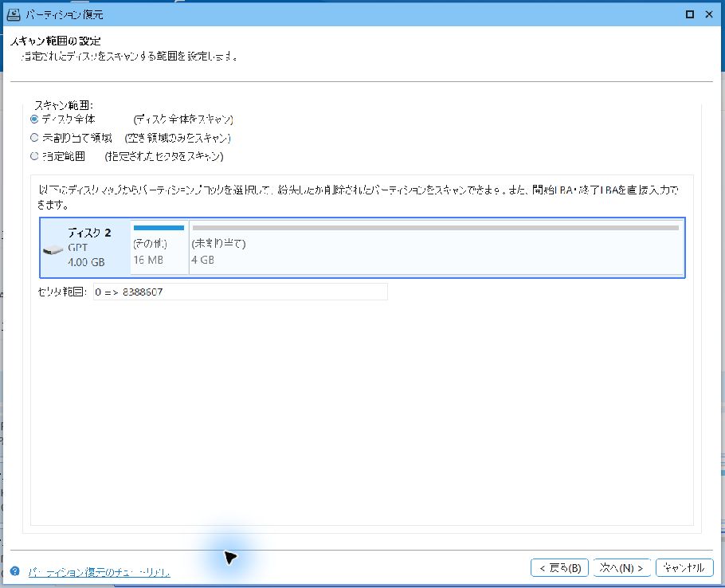Select the 未割り当て領域 radio option
725x588 pixels.
34,138
